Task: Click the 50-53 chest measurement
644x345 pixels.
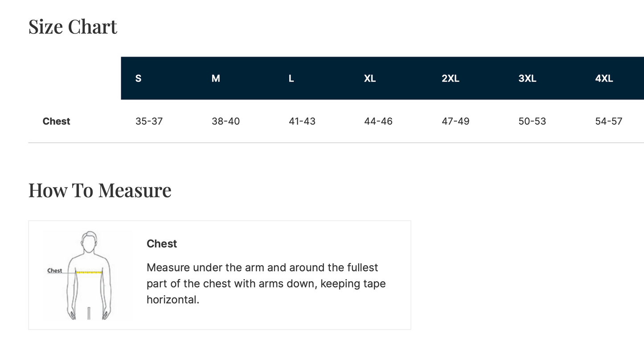Action: click(x=532, y=121)
